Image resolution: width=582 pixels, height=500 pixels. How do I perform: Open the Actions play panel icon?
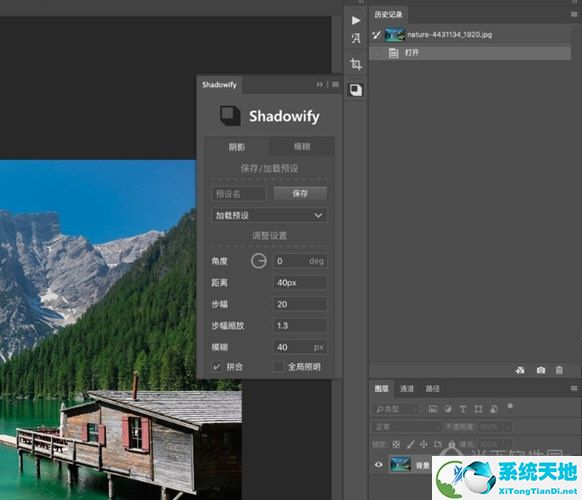[356, 20]
